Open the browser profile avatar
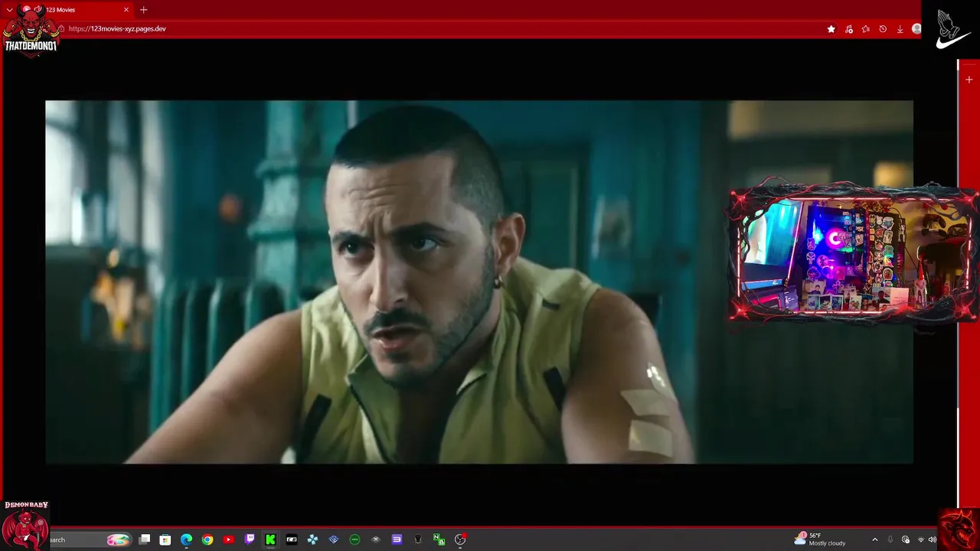The height and width of the screenshot is (551, 980). click(916, 29)
